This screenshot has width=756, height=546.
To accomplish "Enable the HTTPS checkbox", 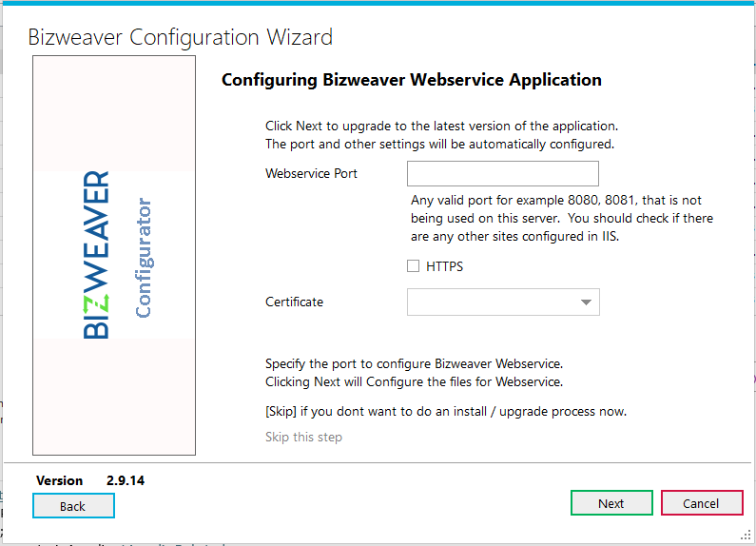I will [414, 265].
